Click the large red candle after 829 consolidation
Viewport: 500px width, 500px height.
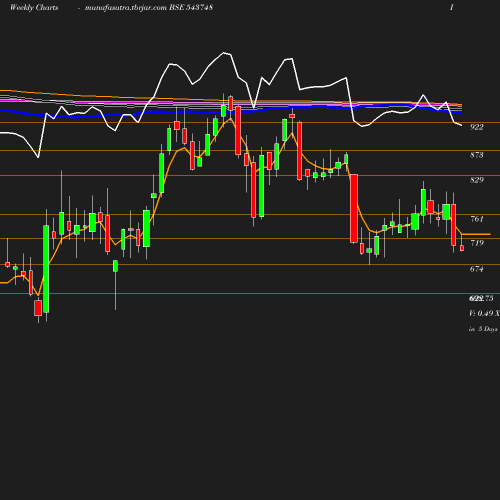click(354, 208)
